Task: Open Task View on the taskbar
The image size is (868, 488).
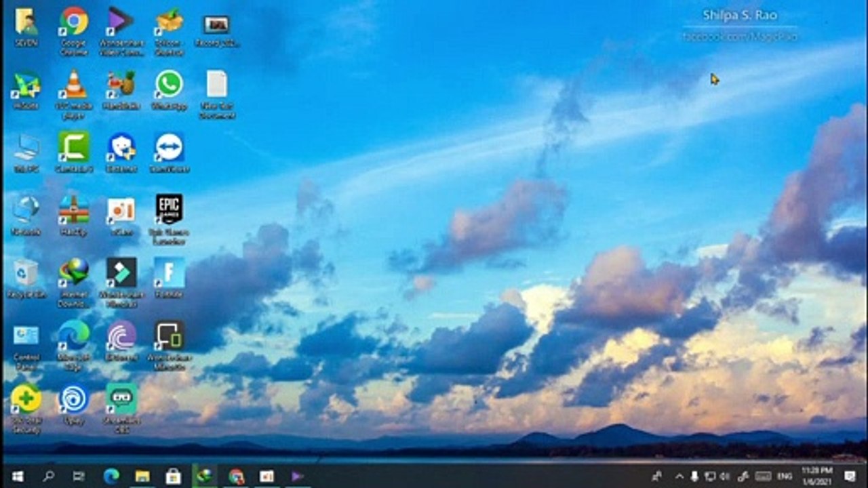Action: 79,476
